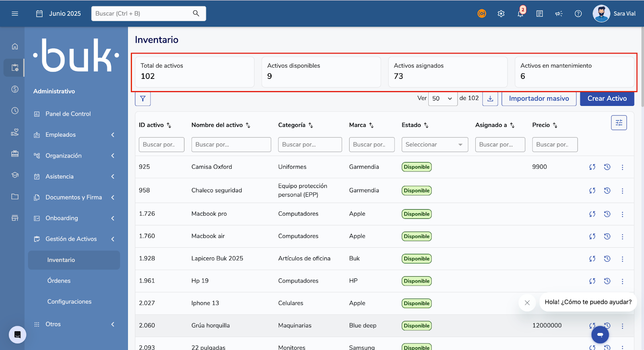Open the Estado Seleccionar dropdown
Viewport: 644px width, 350px height.
[x=434, y=144]
